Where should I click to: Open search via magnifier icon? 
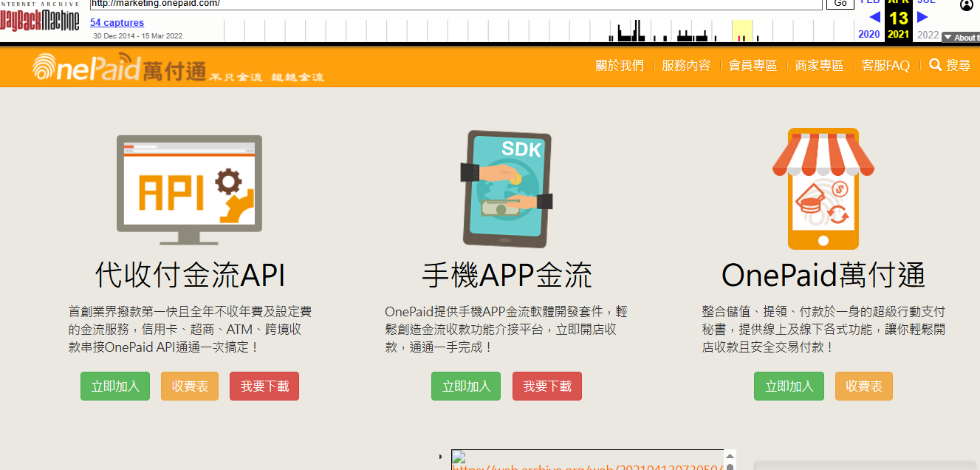935,65
